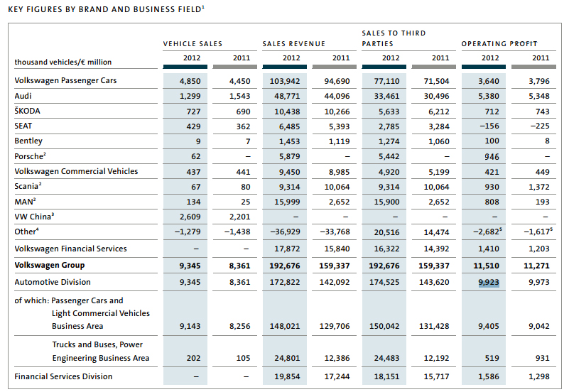Click Volkswagen Passenger Cars 2011 operating profit 3,796

click(x=539, y=81)
